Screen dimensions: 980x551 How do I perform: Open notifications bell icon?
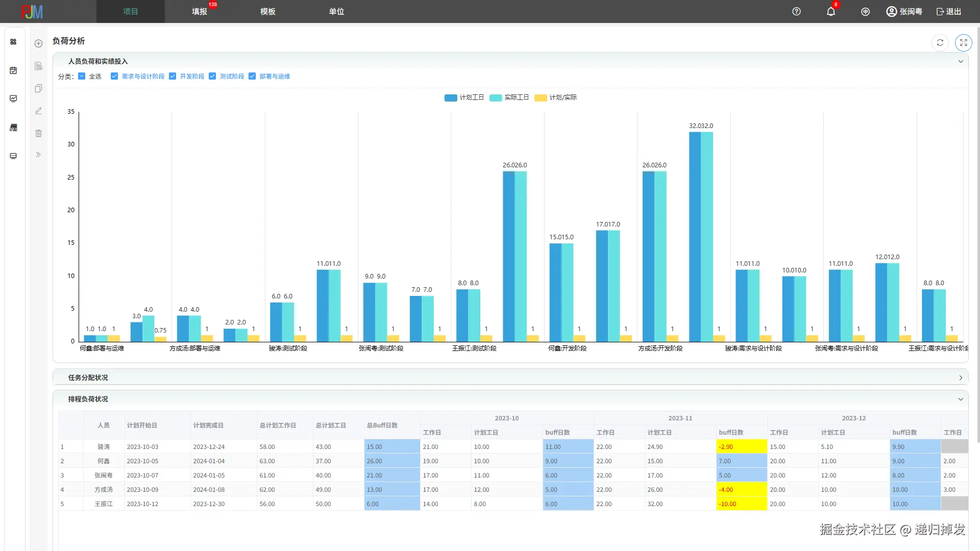click(830, 11)
